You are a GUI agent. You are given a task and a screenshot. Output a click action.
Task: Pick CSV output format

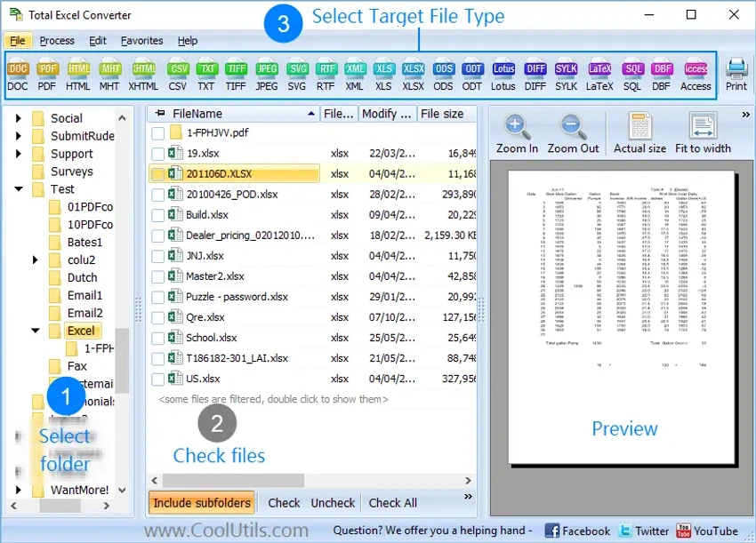[x=177, y=76]
